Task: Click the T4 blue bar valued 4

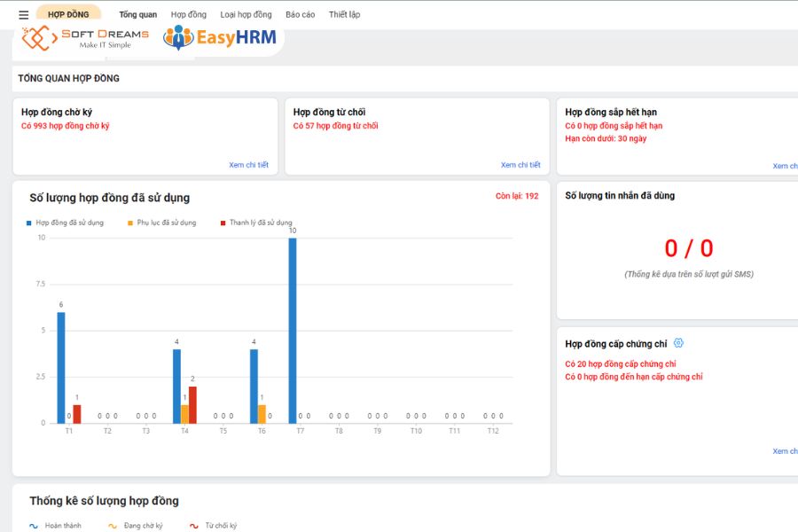Action: pyautogui.click(x=176, y=386)
